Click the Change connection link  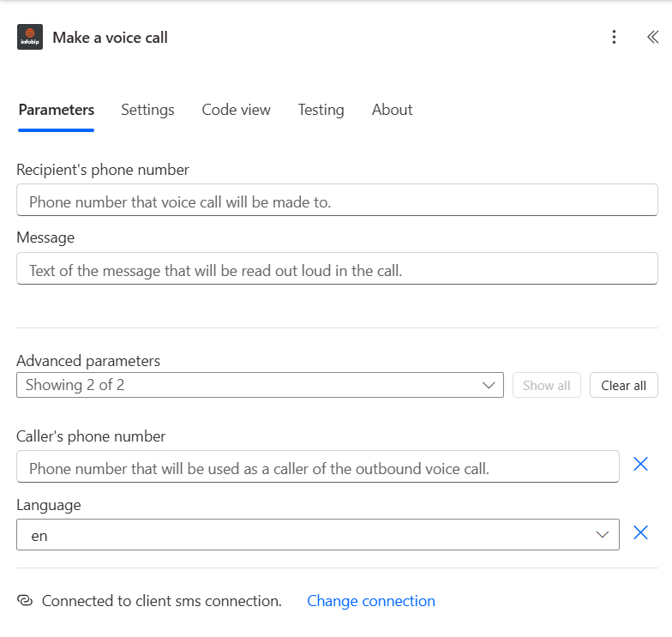tap(371, 601)
